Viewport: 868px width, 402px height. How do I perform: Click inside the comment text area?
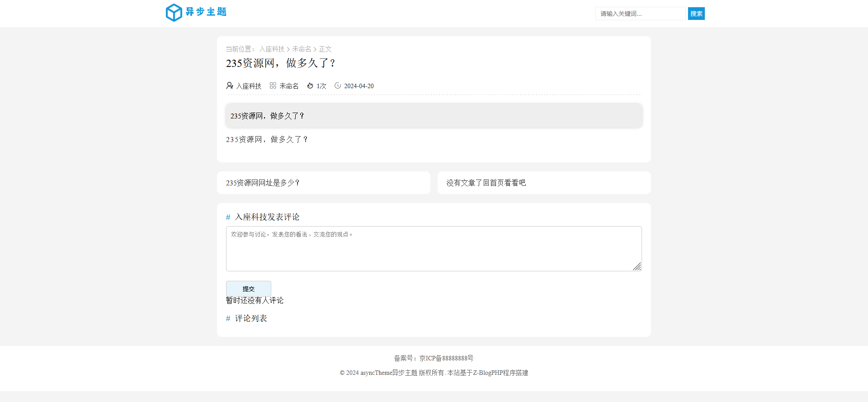click(x=433, y=248)
